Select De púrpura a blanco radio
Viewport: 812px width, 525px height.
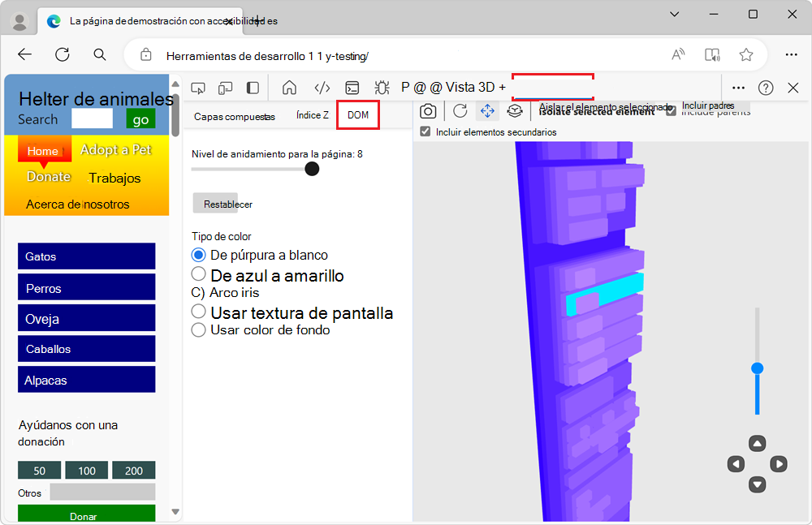(x=198, y=255)
